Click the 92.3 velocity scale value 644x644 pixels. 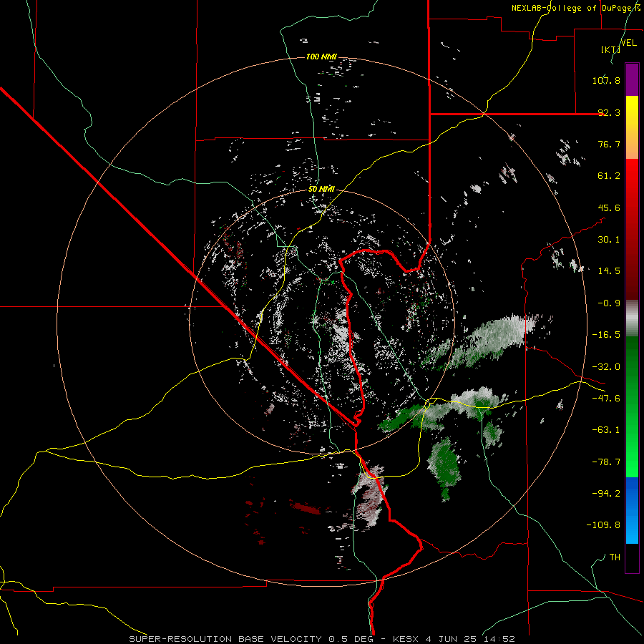pos(609,112)
